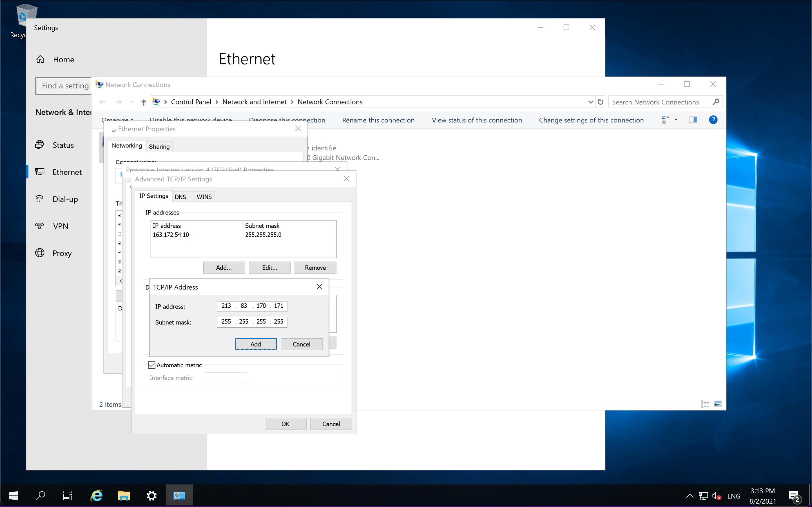Open the Proxy settings page
The width and height of the screenshot is (812, 507).
tap(62, 253)
